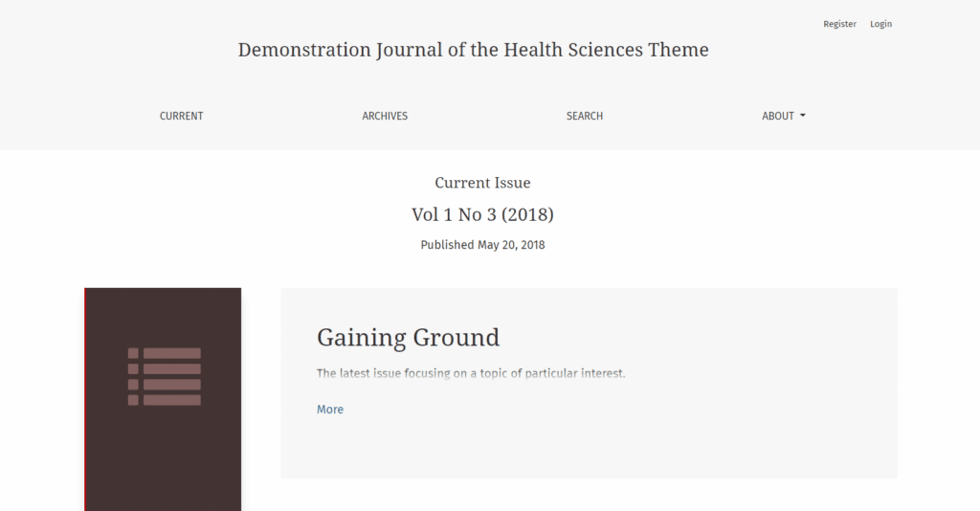
Task: Click the Published May 20, 2018 date
Action: click(482, 245)
